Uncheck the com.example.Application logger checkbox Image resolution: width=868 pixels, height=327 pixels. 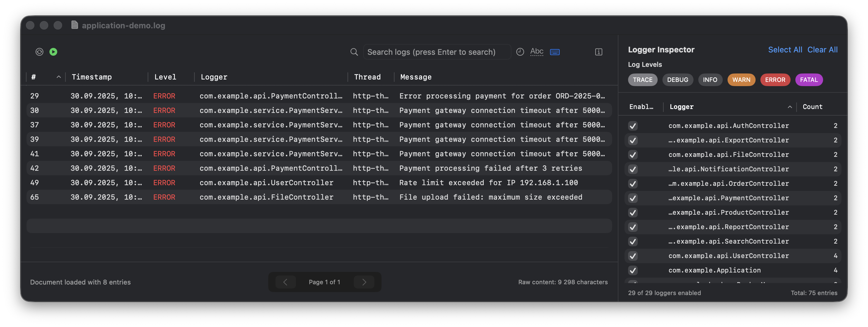pos(633,270)
